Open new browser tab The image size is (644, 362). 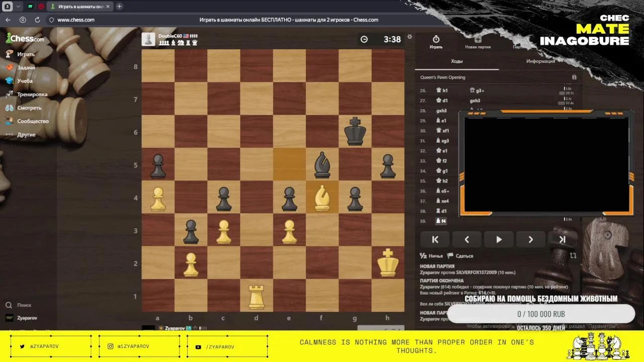pos(119,7)
